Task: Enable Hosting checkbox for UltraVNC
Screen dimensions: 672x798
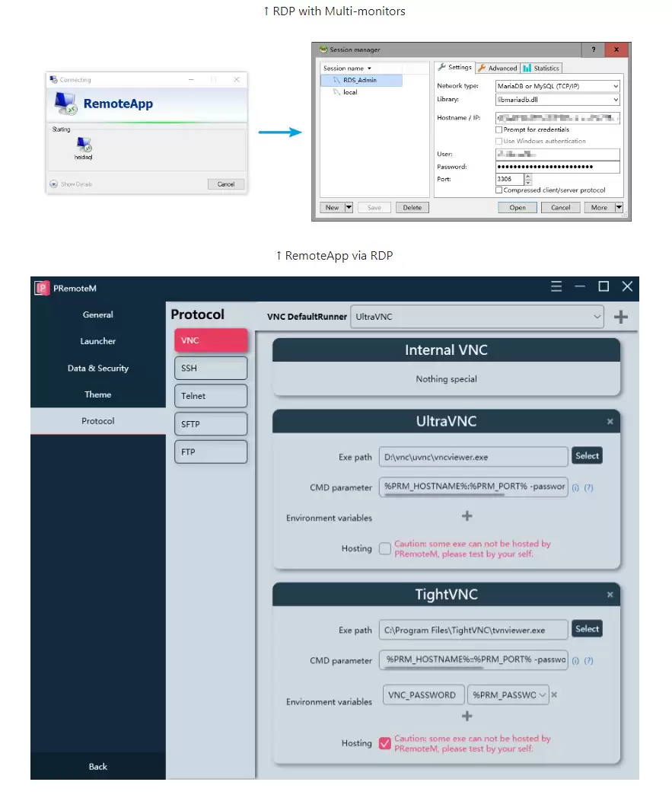Action: point(385,548)
